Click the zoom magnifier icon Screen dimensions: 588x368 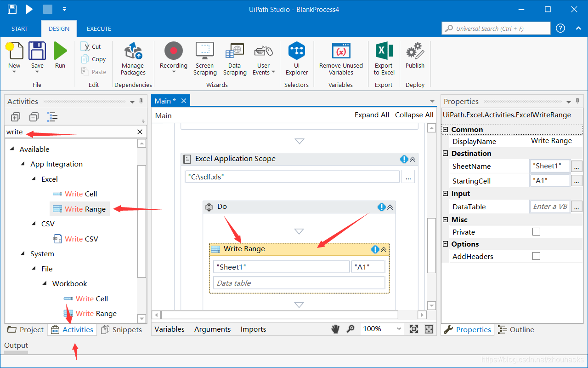point(351,329)
